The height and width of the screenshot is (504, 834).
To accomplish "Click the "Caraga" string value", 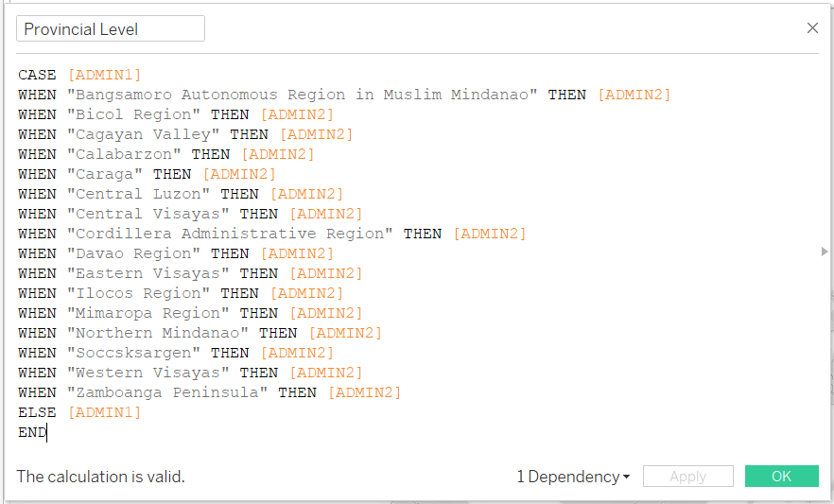I will 104,174.
